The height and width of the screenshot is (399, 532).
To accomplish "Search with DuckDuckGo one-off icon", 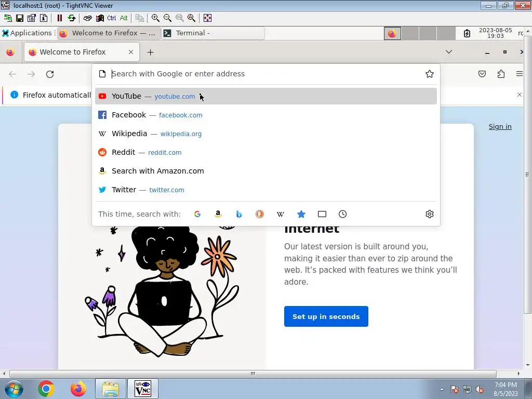I will pos(260,214).
